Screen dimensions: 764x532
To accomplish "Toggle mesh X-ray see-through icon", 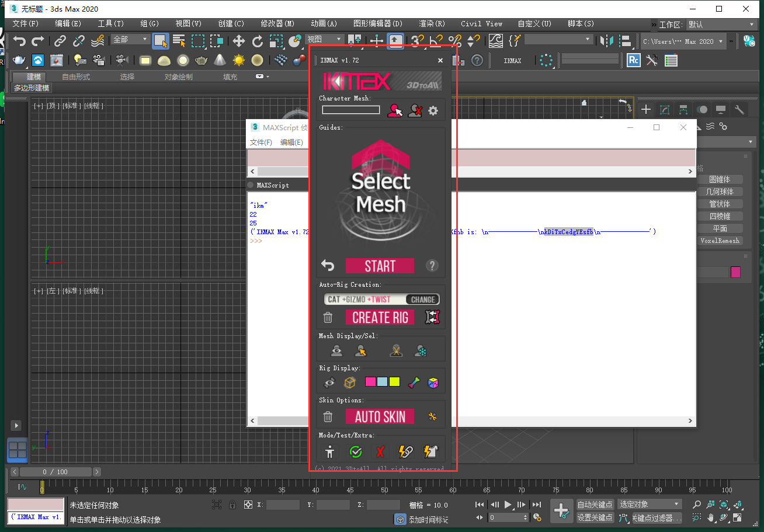I will click(x=397, y=351).
